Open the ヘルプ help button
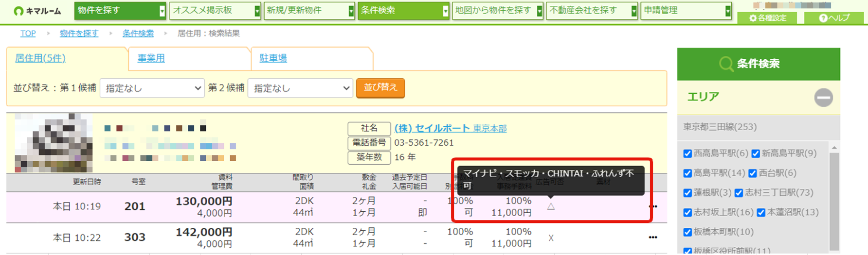Viewport: 868px width, 255px height. (834, 18)
